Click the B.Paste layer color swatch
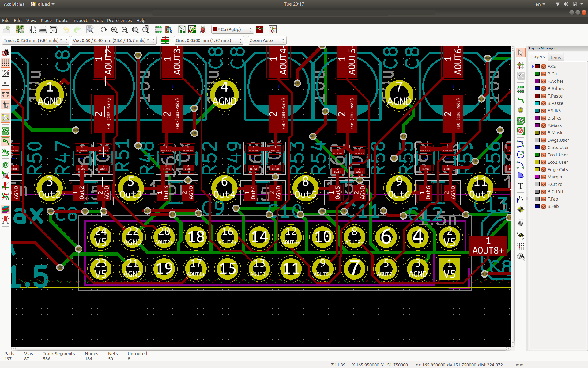The height and width of the screenshot is (368, 588). point(537,103)
